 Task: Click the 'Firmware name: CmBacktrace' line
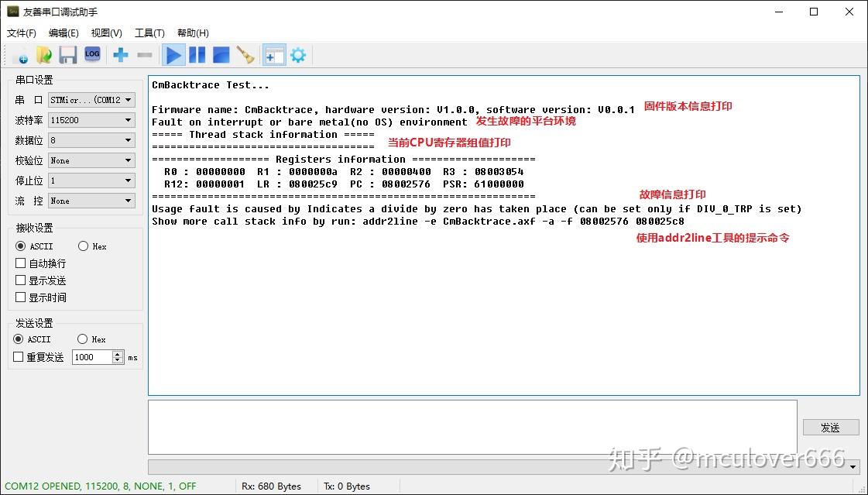pos(393,110)
